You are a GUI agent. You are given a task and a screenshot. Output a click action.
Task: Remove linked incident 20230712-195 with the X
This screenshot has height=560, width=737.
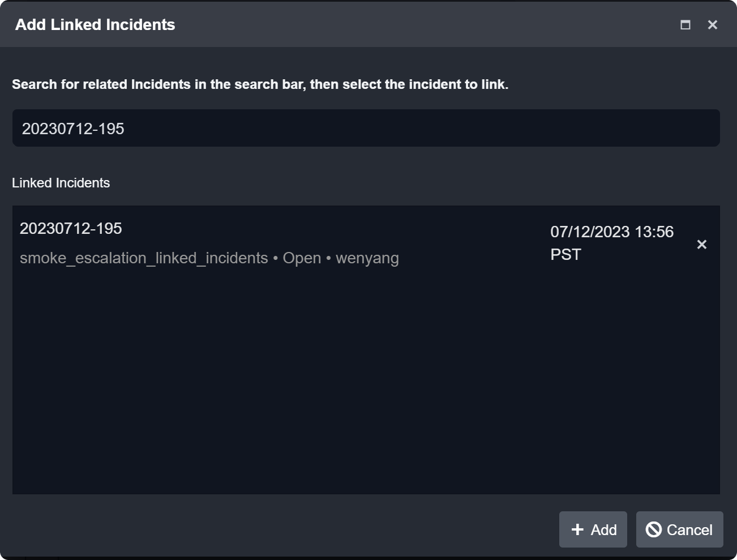coord(701,245)
